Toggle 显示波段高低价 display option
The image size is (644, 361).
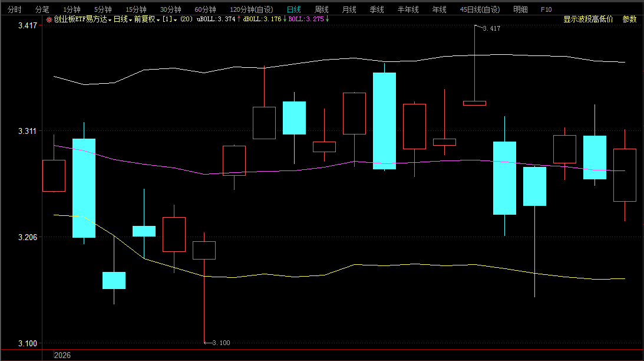pyautogui.click(x=588, y=19)
